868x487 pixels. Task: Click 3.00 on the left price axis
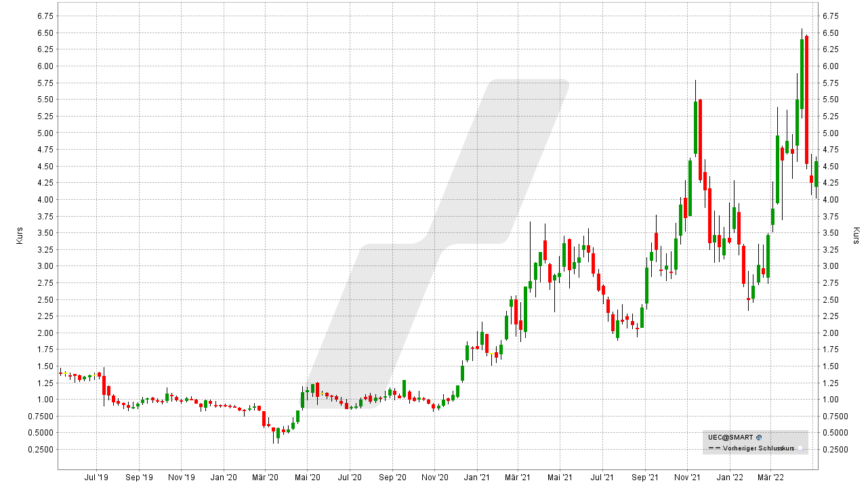(x=45, y=266)
